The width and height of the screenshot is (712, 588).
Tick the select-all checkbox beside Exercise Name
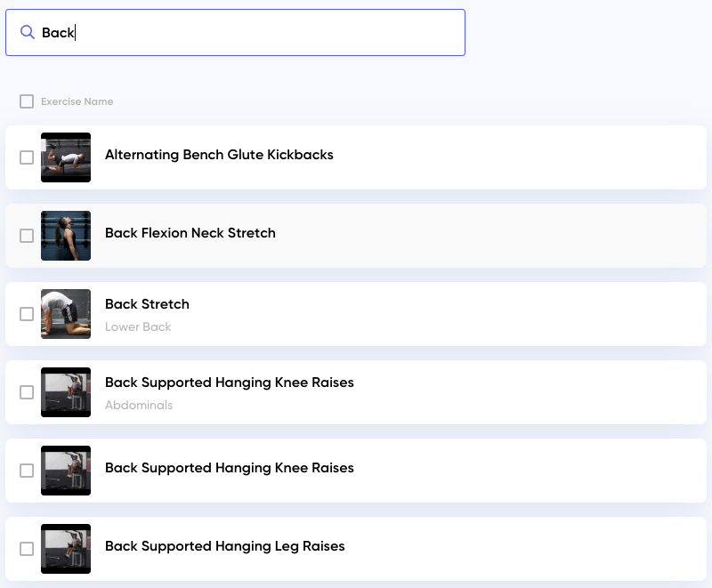pyautogui.click(x=27, y=101)
